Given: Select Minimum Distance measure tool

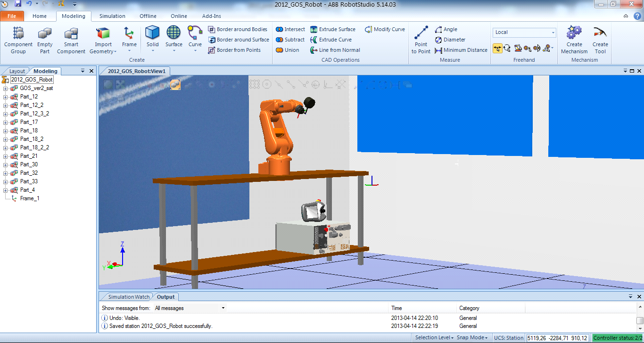Looking at the screenshot, I should pos(461,50).
